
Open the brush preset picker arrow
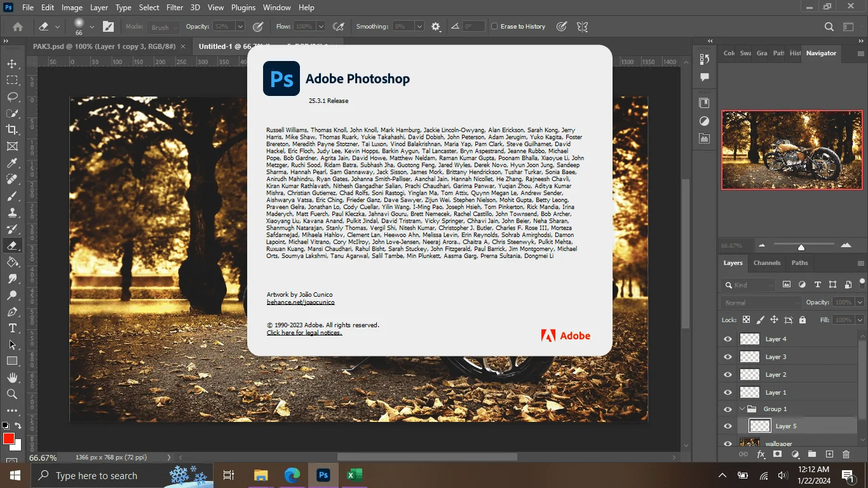(92, 27)
